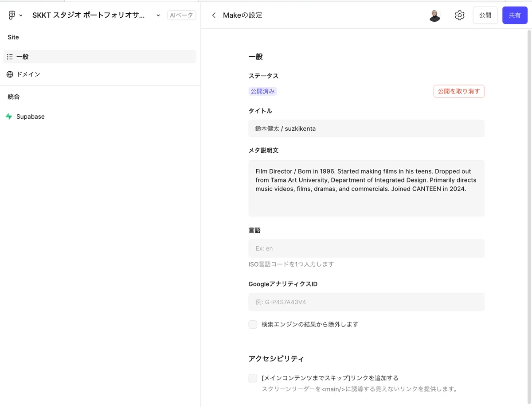532x407 pixels.
Task: Click the Makeの設定 header title
Action: coord(243,15)
